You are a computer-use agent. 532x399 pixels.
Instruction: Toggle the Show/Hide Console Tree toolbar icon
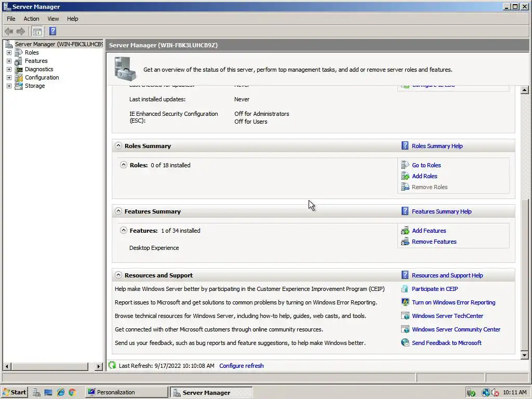37,32
